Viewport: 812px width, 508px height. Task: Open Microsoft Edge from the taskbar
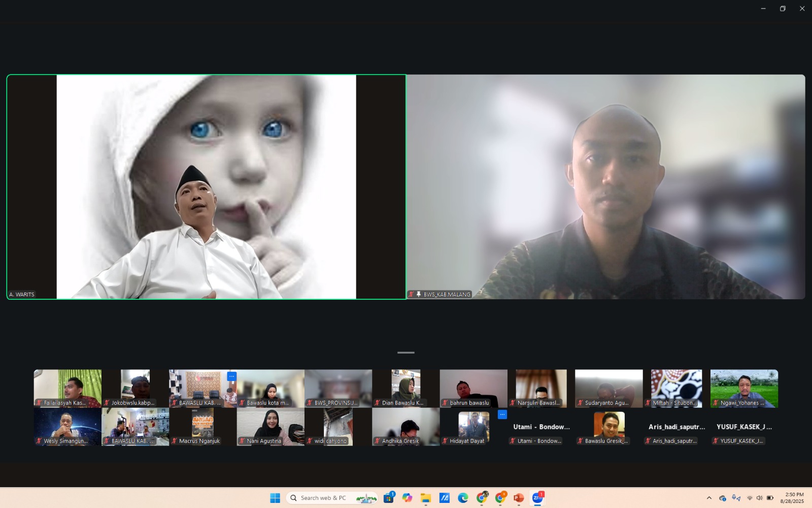(463, 498)
